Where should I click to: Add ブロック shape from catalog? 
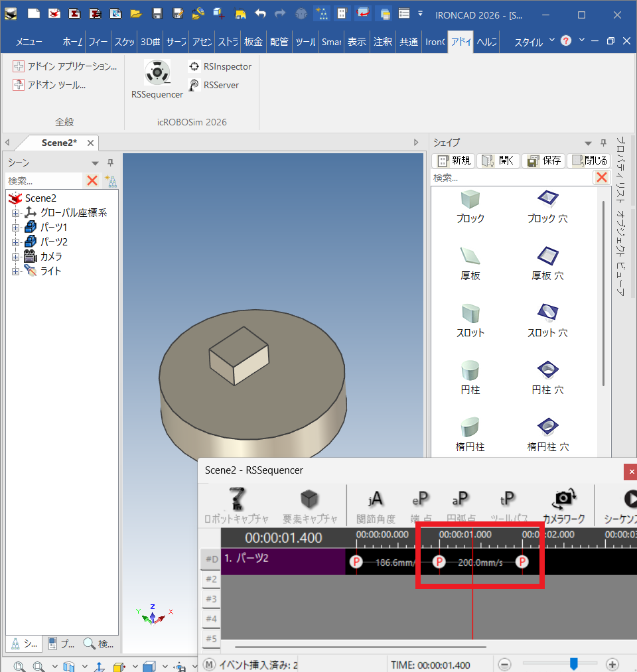pyautogui.click(x=470, y=200)
